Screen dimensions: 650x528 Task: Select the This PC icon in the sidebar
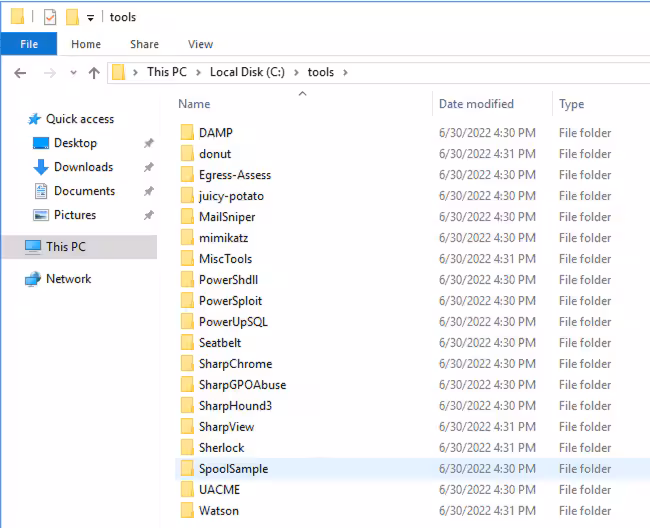click(x=33, y=247)
